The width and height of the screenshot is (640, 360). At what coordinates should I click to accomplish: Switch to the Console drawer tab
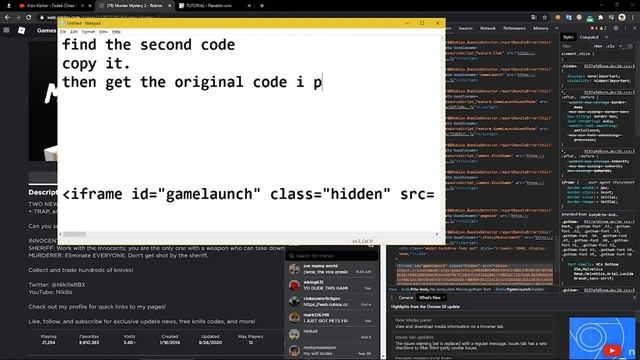coord(406,298)
